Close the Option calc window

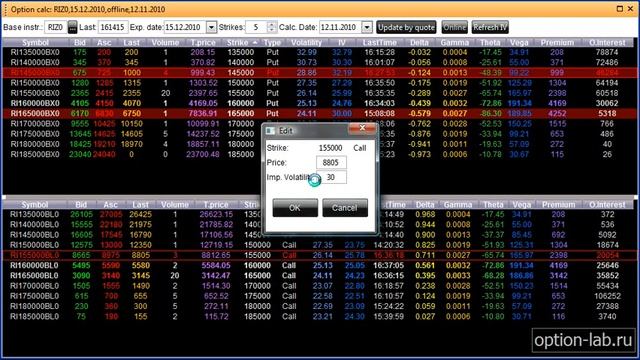631,9
